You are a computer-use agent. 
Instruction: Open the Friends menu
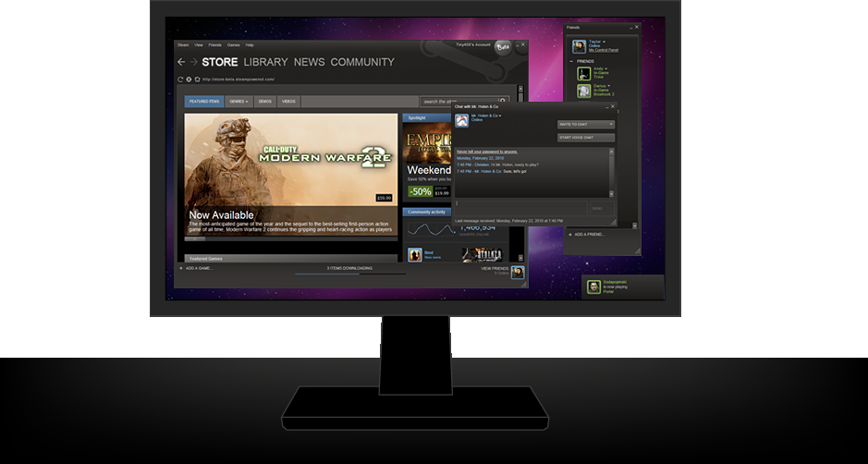click(x=214, y=45)
